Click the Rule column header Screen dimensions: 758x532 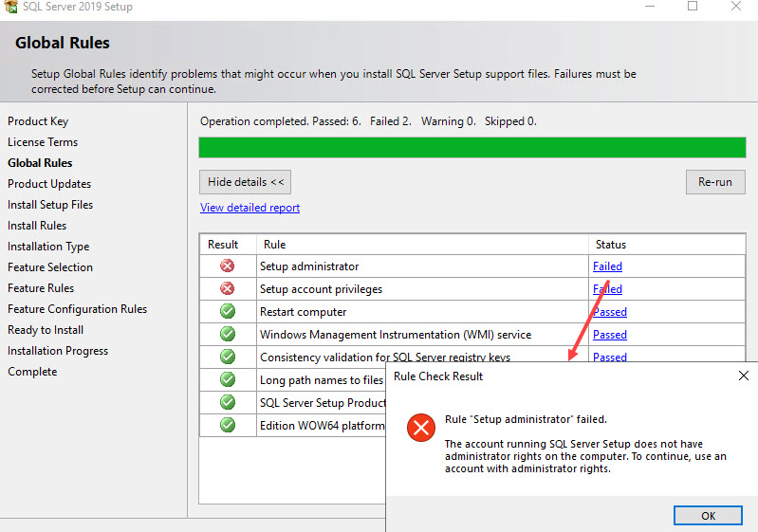[x=274, y=245]
